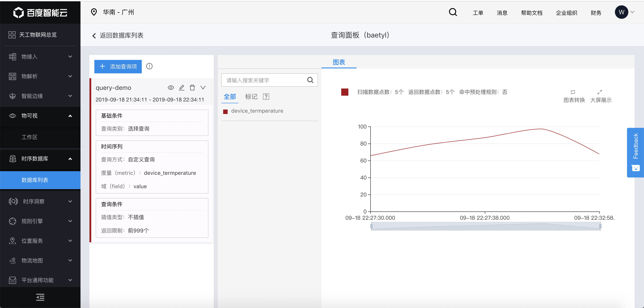Expand the 智能边缘 menu chevron

point(70,96)
